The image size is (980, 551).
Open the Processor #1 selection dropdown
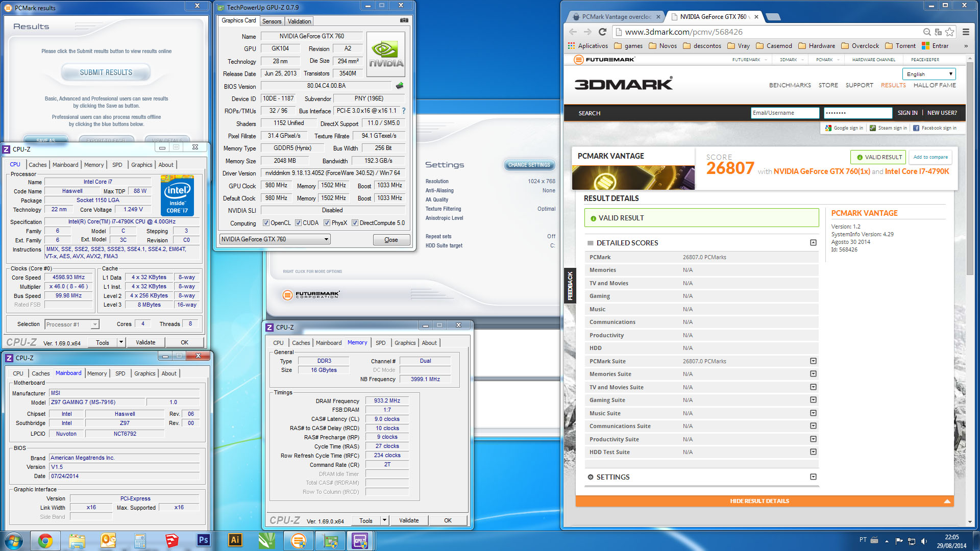click(x=71, y=324)
